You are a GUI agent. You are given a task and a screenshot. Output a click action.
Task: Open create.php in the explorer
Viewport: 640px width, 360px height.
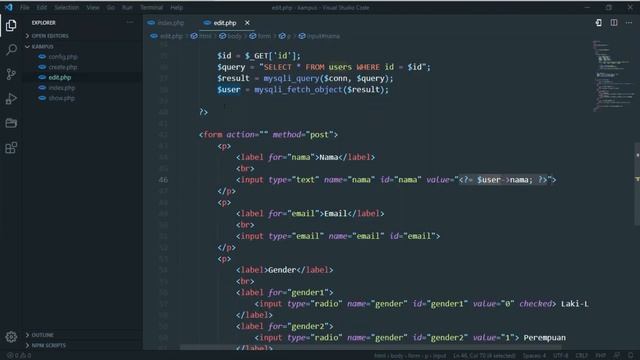63,67
